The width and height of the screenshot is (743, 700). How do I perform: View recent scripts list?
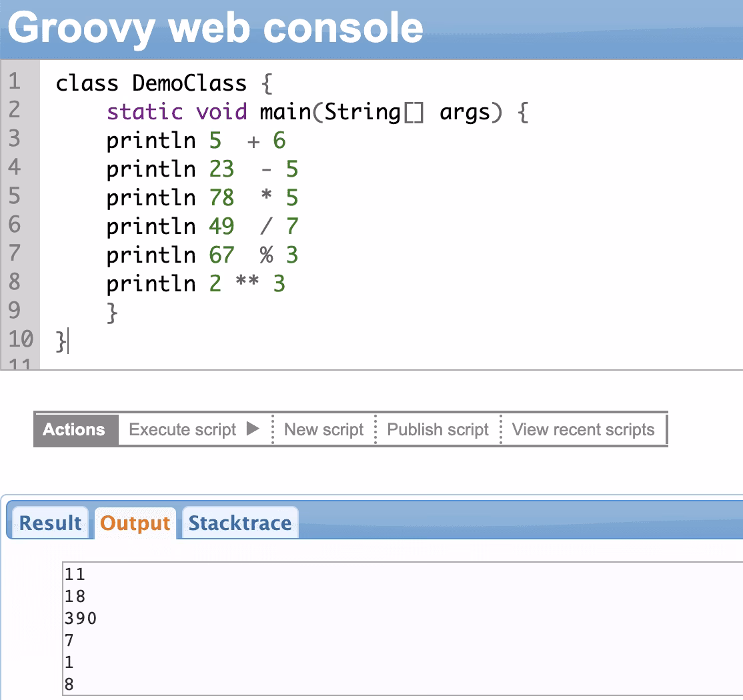pyautogui.click(x=584, y=429)
